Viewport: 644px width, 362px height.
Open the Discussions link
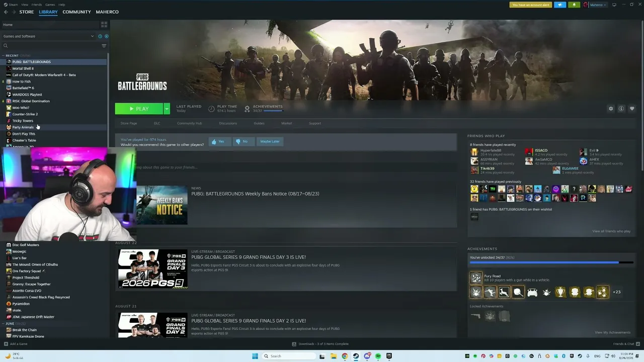228,123
